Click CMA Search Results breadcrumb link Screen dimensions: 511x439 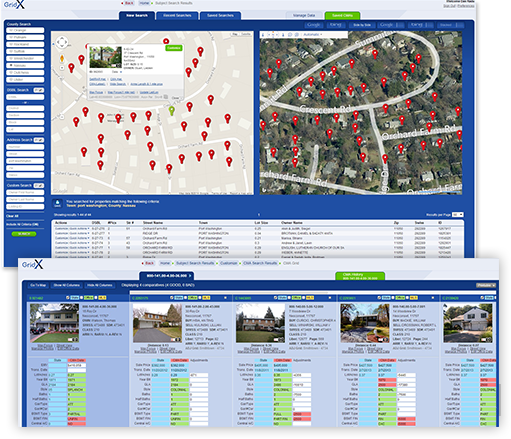coord(260,263)
